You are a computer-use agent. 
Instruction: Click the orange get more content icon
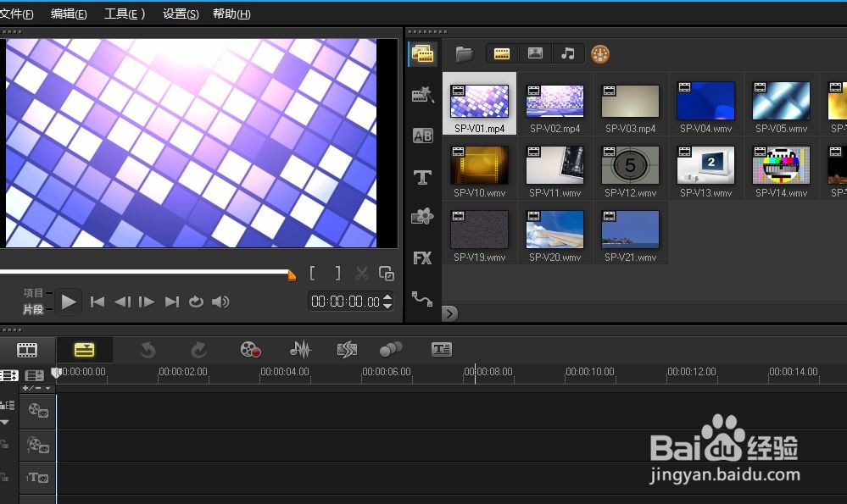[x=600, y=54]
